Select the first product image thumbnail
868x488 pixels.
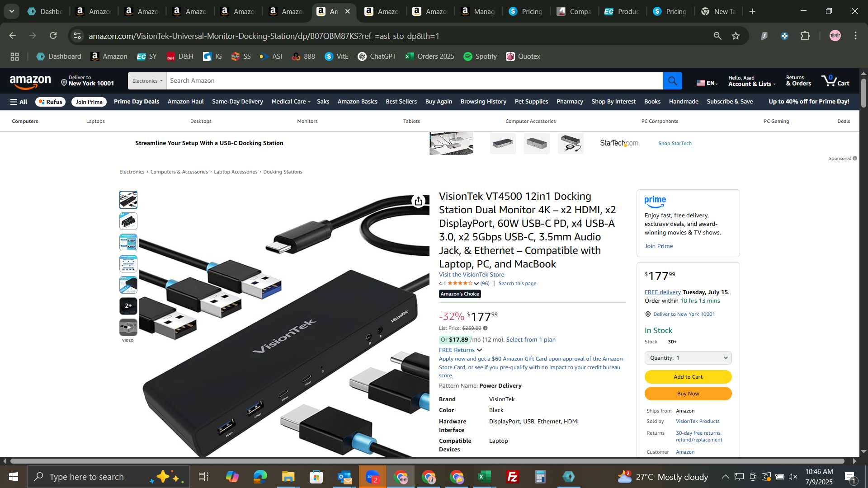click(x=128, y=200)
